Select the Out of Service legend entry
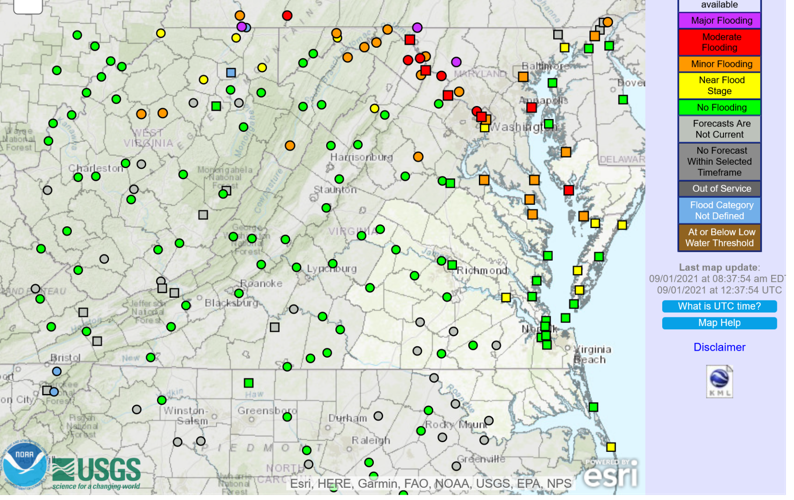Image resolution: width=794 pixels, height=500 pixels. coord(720,189)
